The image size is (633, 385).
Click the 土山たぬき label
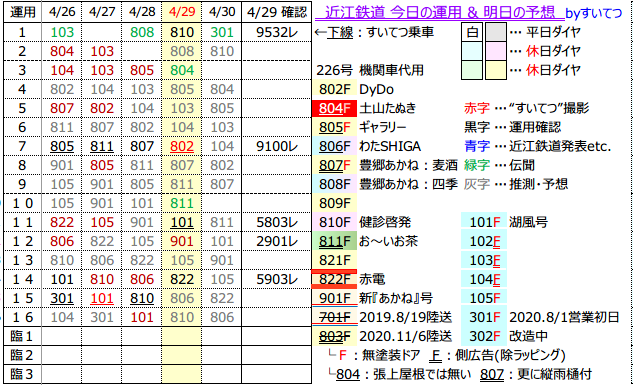[x=388, y=108]
